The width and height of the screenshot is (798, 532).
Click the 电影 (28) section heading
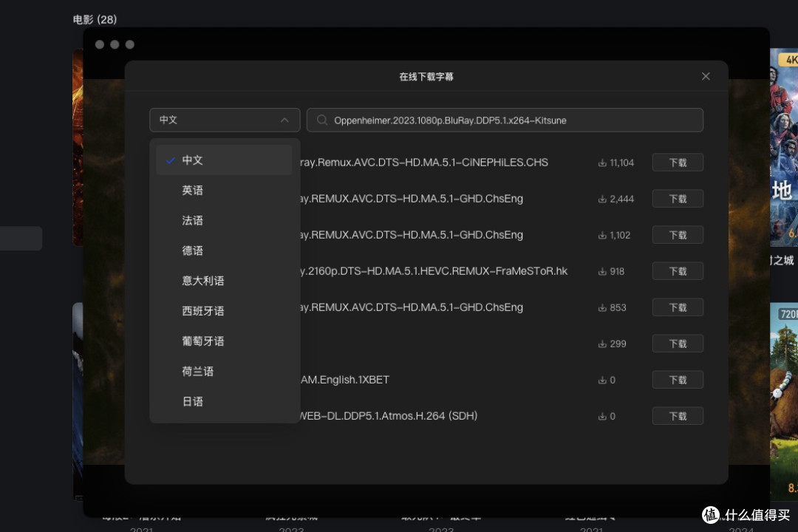click(95, 19)
